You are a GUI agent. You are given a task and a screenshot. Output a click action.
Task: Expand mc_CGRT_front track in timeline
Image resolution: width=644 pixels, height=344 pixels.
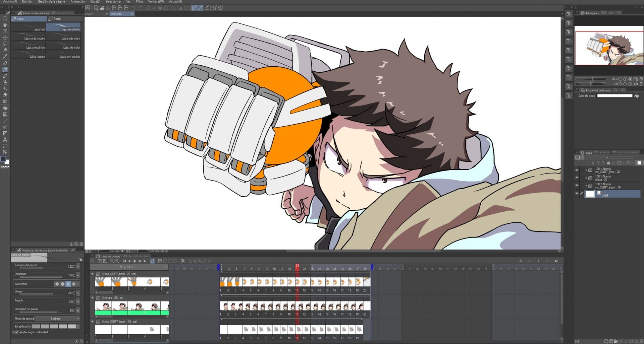pyautogui.click(x=103, y=274)
